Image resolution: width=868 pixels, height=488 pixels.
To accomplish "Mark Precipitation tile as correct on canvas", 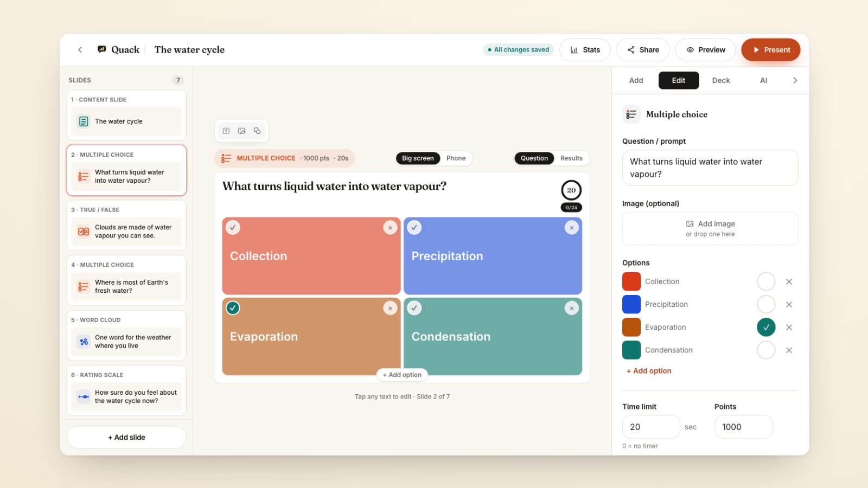I will pos(414,228).
